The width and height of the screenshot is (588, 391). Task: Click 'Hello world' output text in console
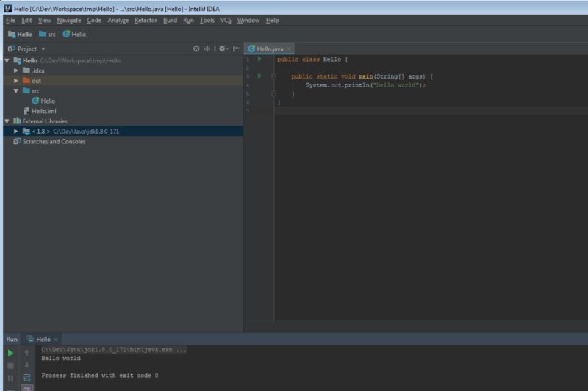[61, 359]
